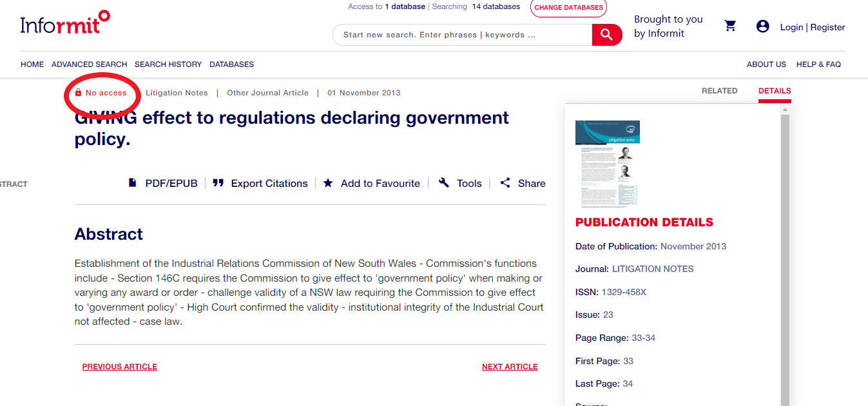Click the Export Citations quote icon
Image resolution: width=868 pixels, height=406 pixels.
click(218, 183)
